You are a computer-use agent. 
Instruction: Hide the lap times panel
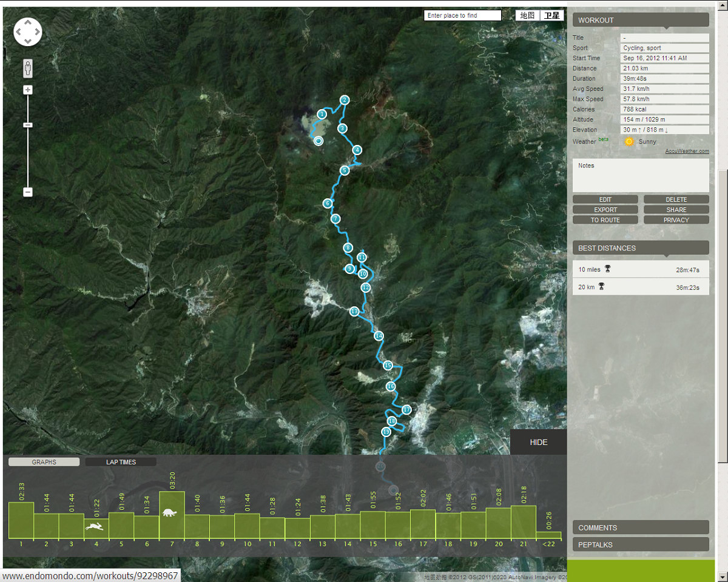[538, 442]
